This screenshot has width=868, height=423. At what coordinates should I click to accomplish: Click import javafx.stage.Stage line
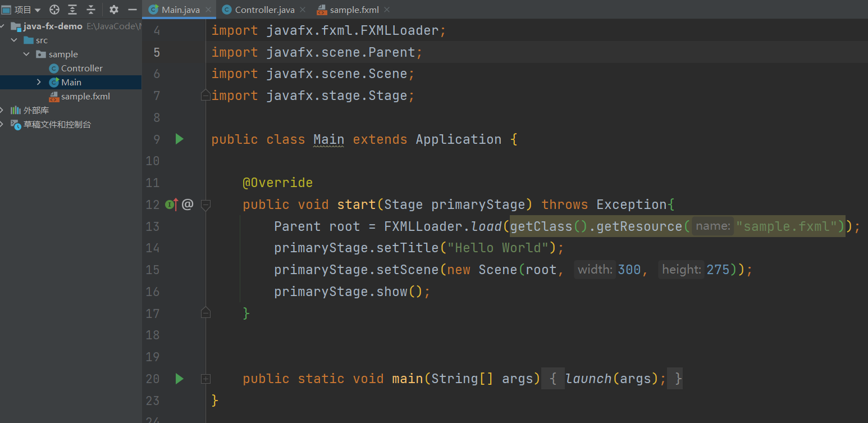coord(313,95)
